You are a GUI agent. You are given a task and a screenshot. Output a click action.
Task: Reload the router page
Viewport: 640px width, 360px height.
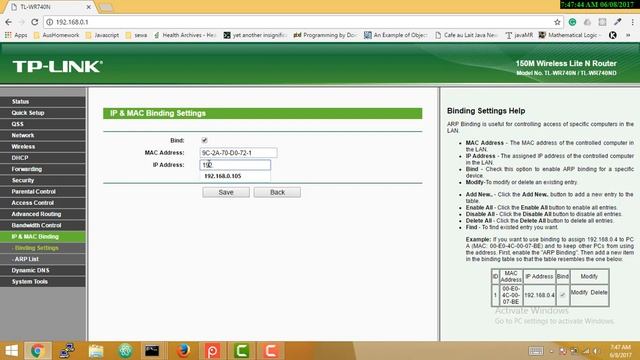pos(35,22)
